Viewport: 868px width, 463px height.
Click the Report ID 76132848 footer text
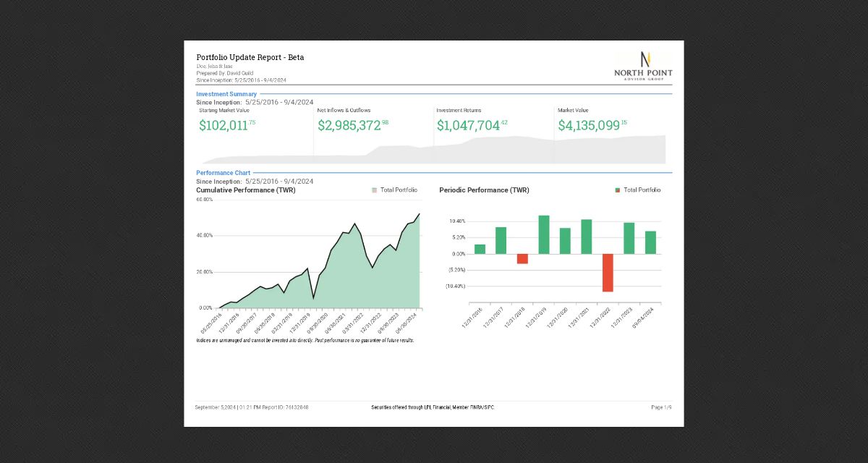pyautogui.click(x=287, y=407)
